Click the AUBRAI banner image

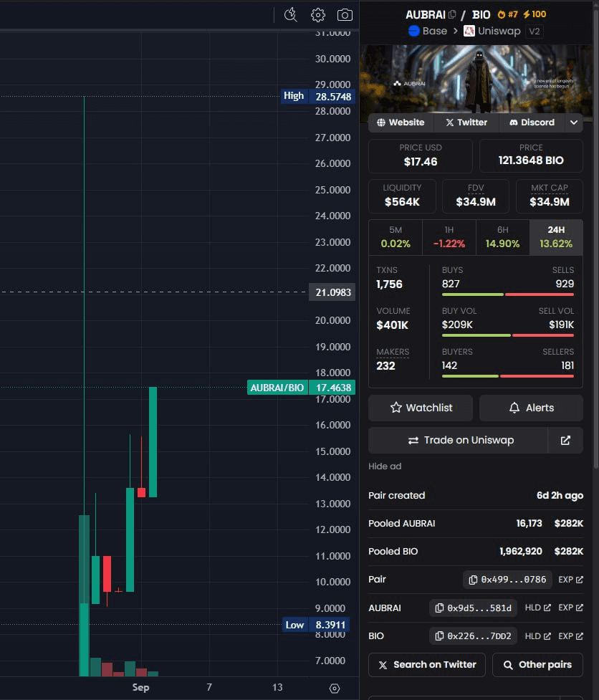click(476, 79)
